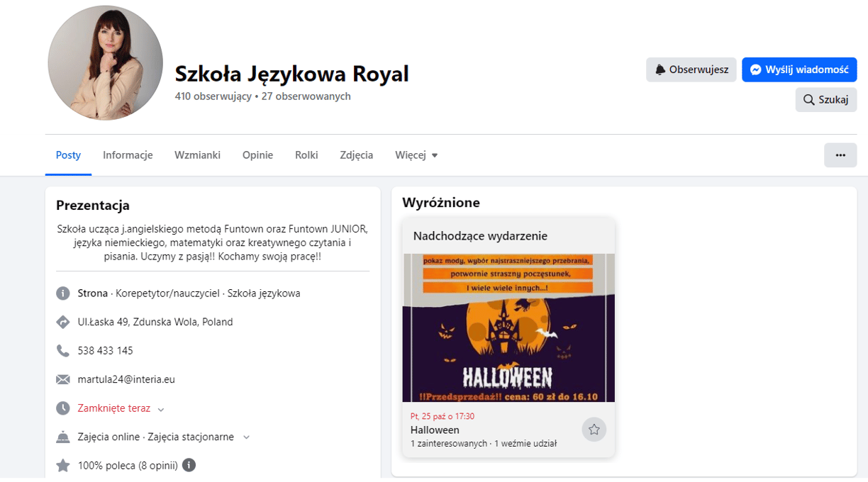Click the star icon beside 100% poleca
This screenshot has height=482, width=868.
click(63, 466)
